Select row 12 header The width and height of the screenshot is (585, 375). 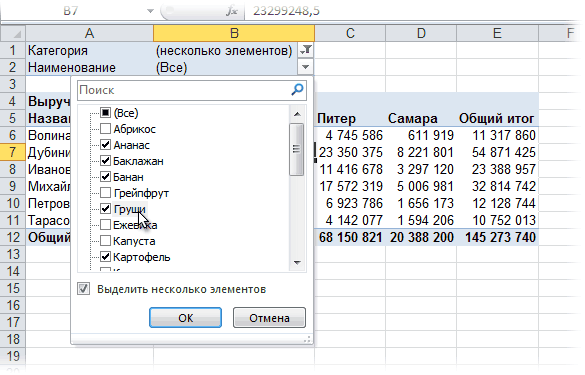click(13, 237)
